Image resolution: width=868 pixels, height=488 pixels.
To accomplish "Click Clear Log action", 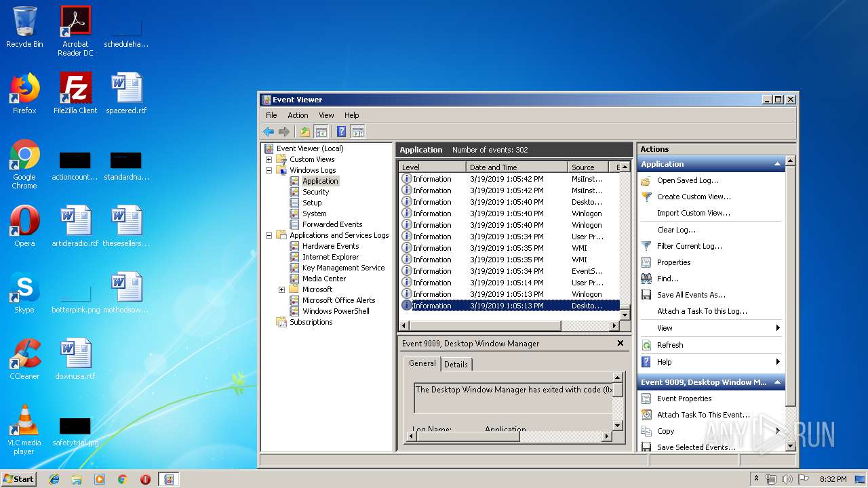I will click(676, 230).
